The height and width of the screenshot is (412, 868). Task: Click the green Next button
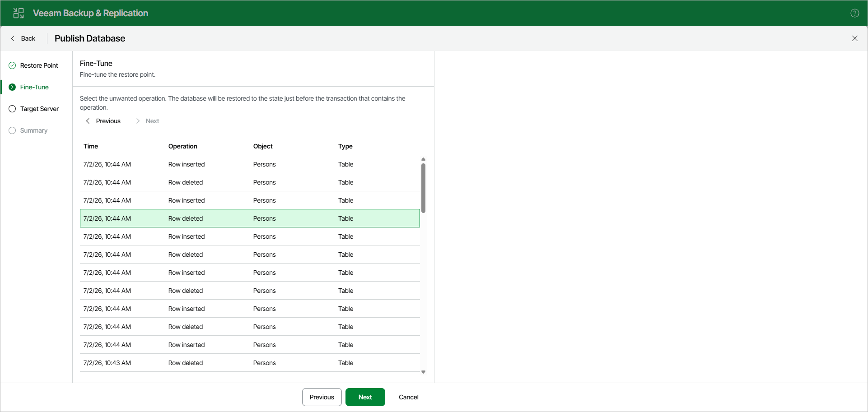click(365, 397)
